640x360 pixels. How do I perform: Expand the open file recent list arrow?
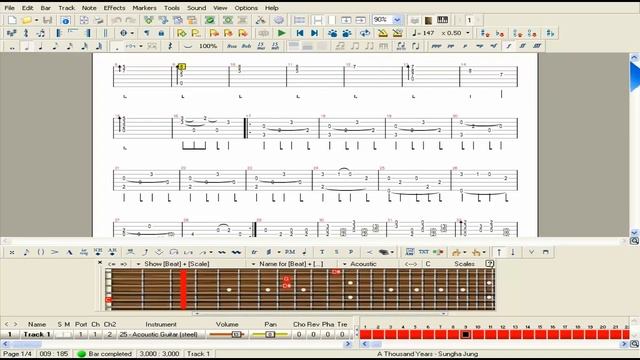click(36, 20)
